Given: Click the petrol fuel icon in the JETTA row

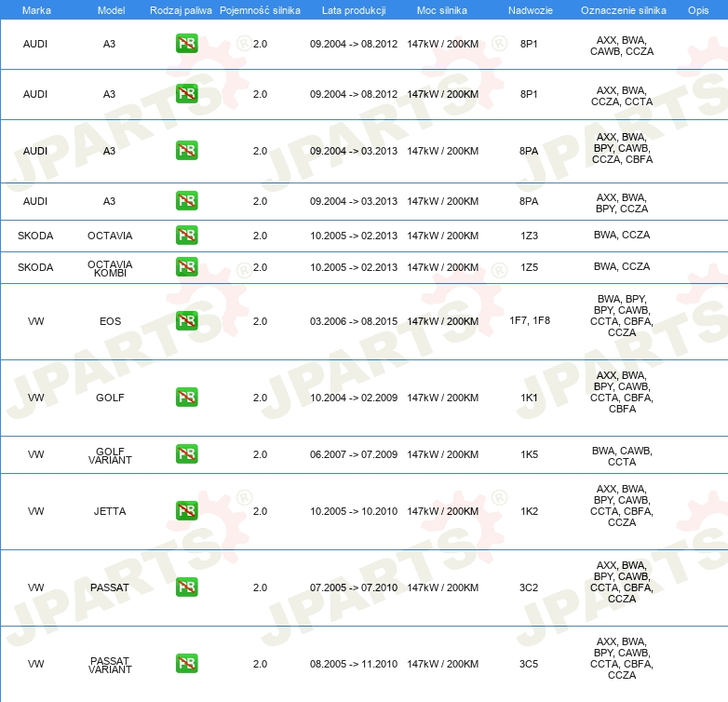Looking at the screenshot, I should coord(186,511).
